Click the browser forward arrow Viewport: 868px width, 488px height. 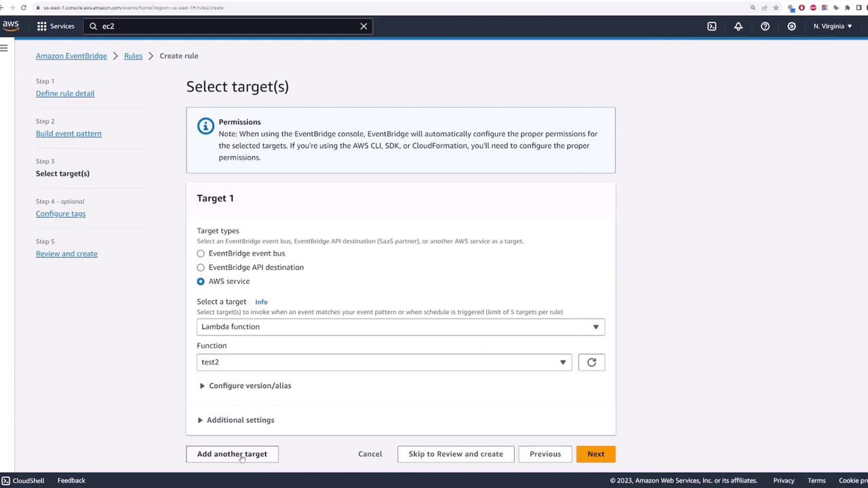[12, 7]
